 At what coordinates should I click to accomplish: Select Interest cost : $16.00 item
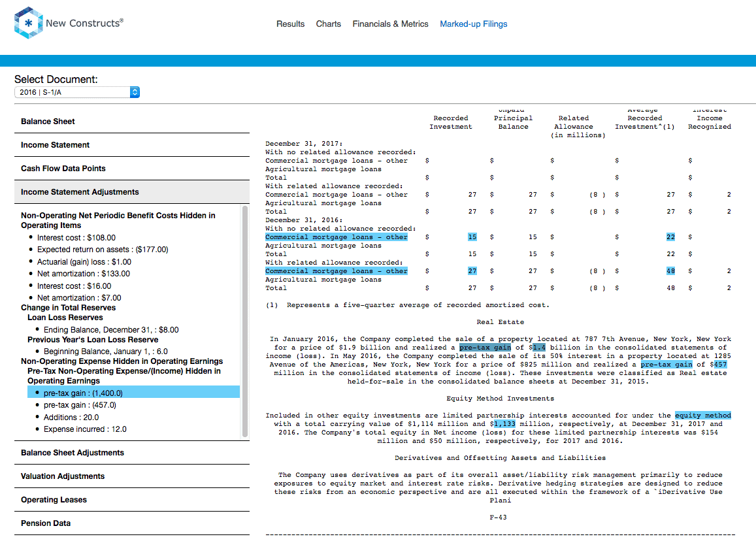coord(74,286)
